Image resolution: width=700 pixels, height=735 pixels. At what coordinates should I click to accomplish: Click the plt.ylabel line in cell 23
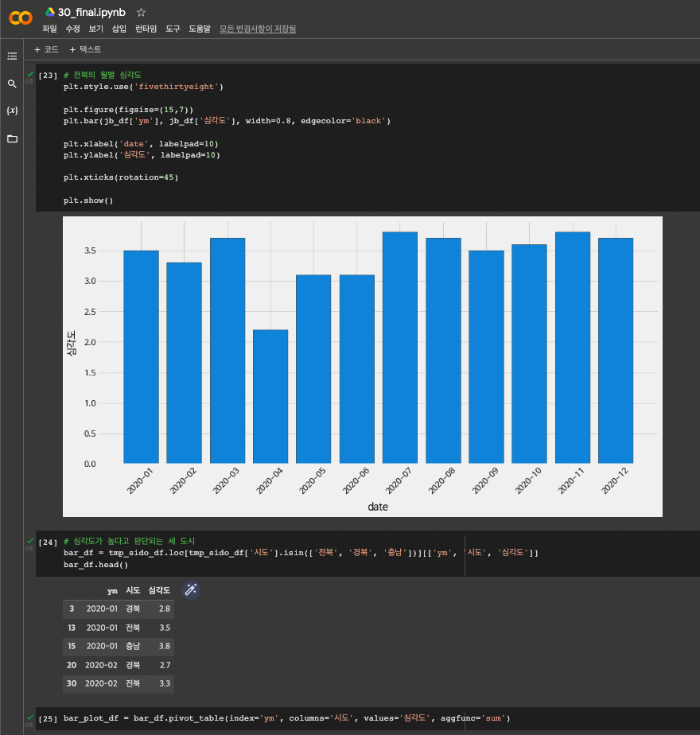pos(142,154)
